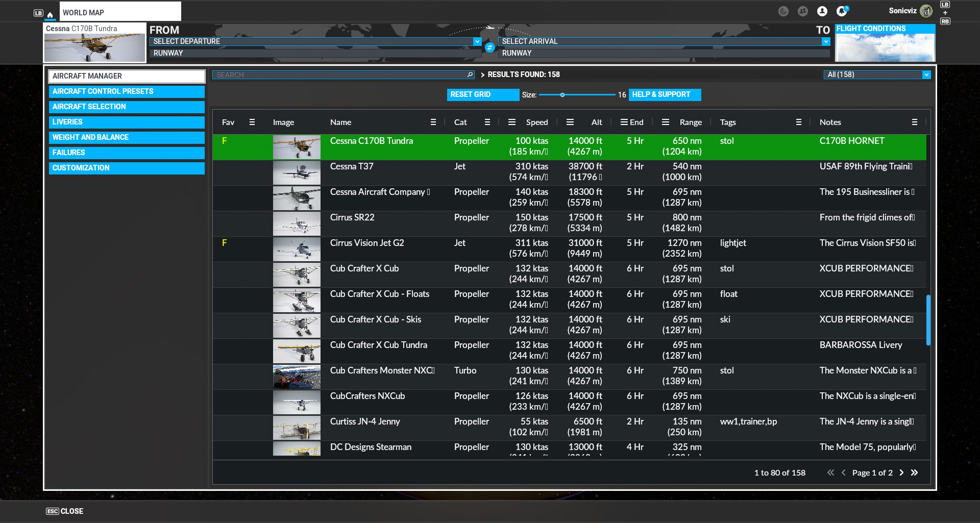Select the Aircraft Manager entry
This screenshot has width=980, height=523.
(x=127, y=76)
